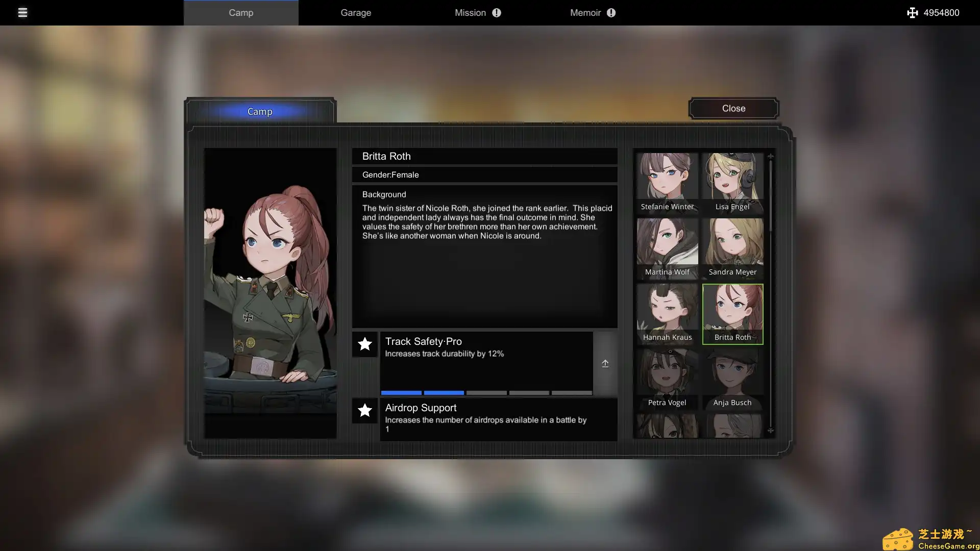Pick Hannah Kraus portrait
The height and width of the screenshot is (551, 980).
tap(667, 313)
